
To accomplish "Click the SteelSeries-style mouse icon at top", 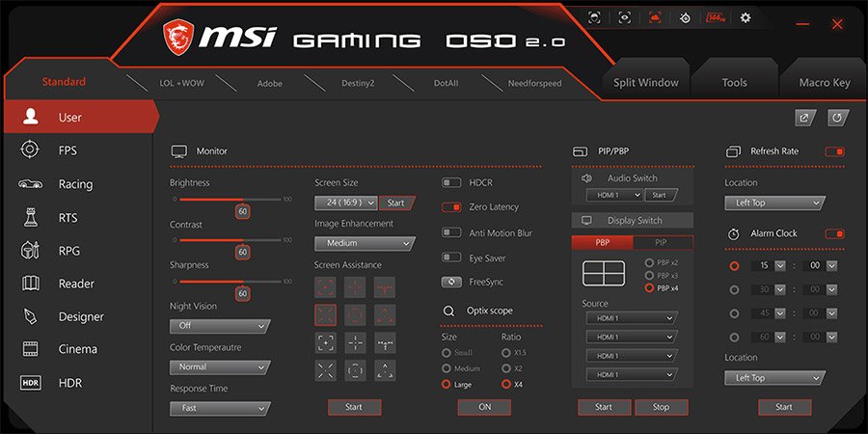I will 686,17.
